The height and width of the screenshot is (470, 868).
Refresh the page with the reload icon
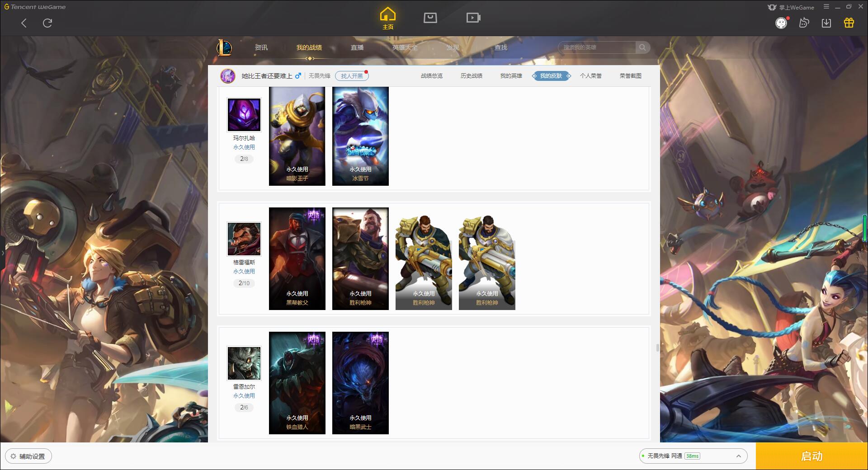[x=47, y=23]
